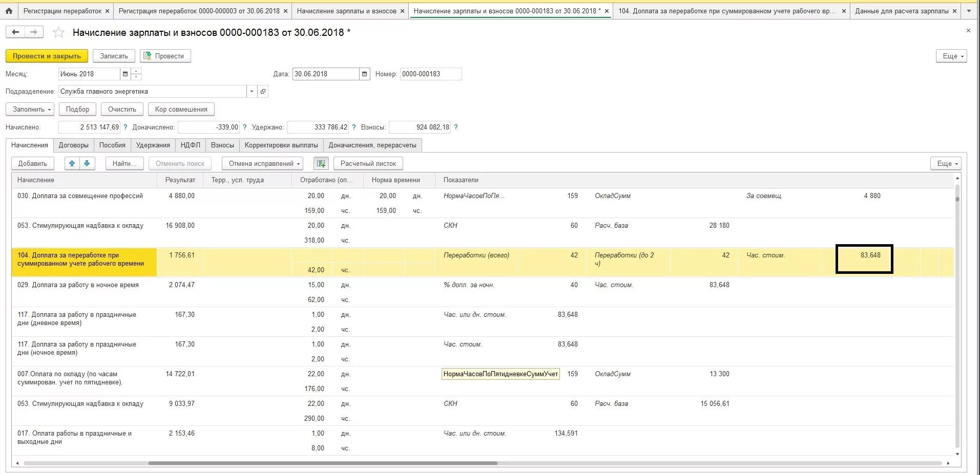This screenshot has height=475, width=980.
Task: Close the Данные для расчета зарплаты tab
Action: click(x=954, y=11)
